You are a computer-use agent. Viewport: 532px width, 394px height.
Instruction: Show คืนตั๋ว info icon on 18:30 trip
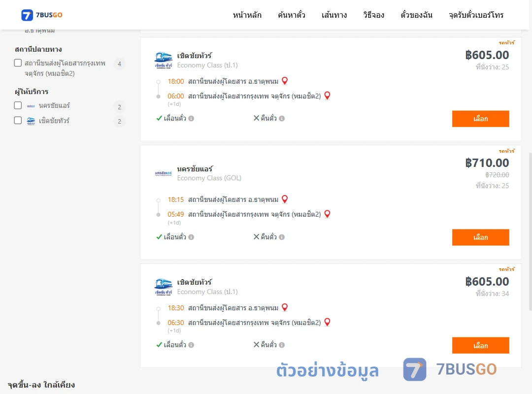[x=282, y=345]
